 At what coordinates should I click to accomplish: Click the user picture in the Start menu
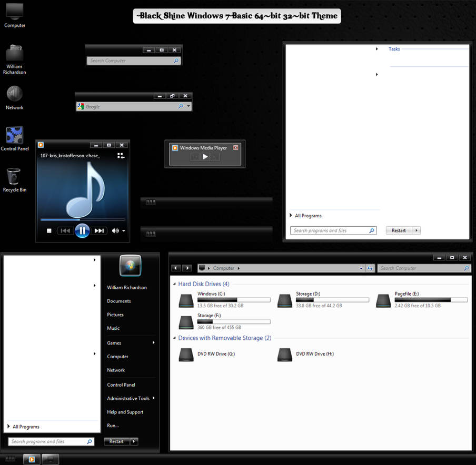coord(130,266)
